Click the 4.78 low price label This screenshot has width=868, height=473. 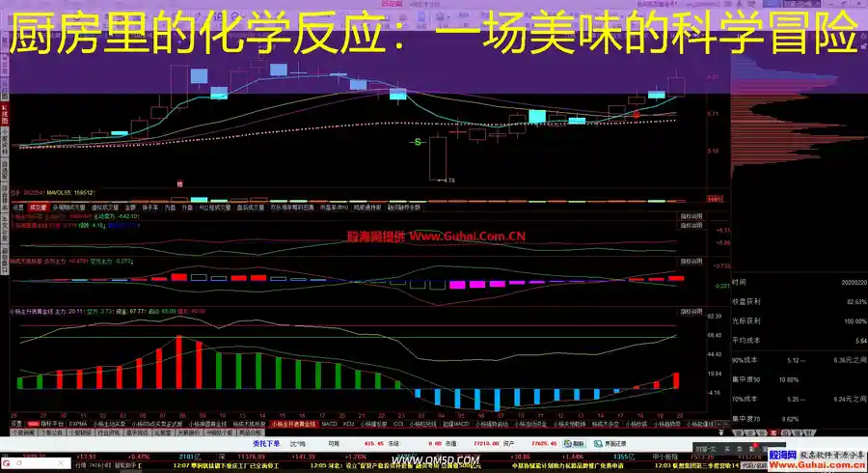pyautogui.click(x=448, y=180)
